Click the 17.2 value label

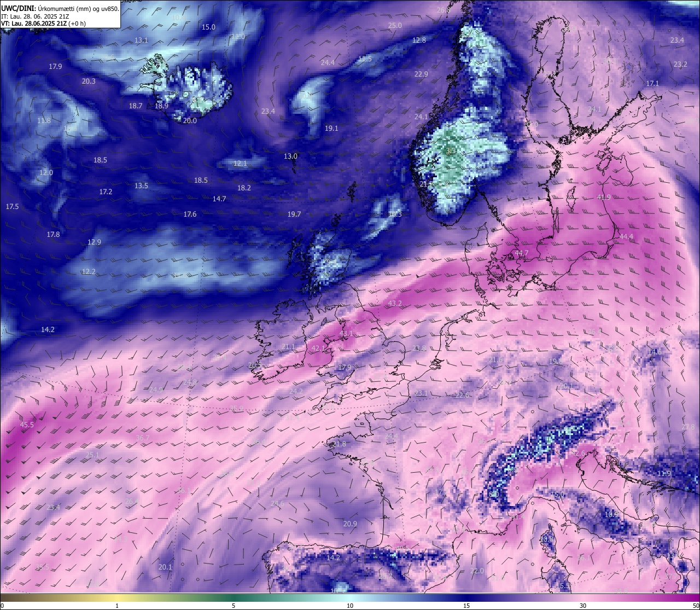coord(106,191)
